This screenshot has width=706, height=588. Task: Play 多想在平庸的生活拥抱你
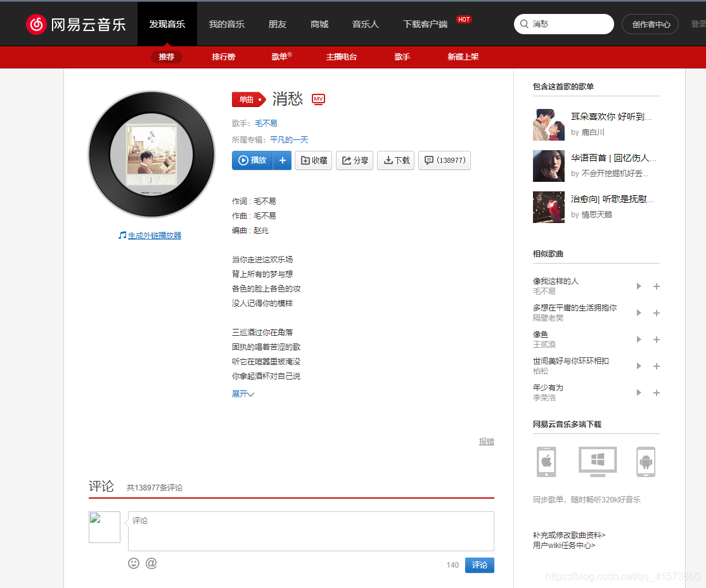639,313
